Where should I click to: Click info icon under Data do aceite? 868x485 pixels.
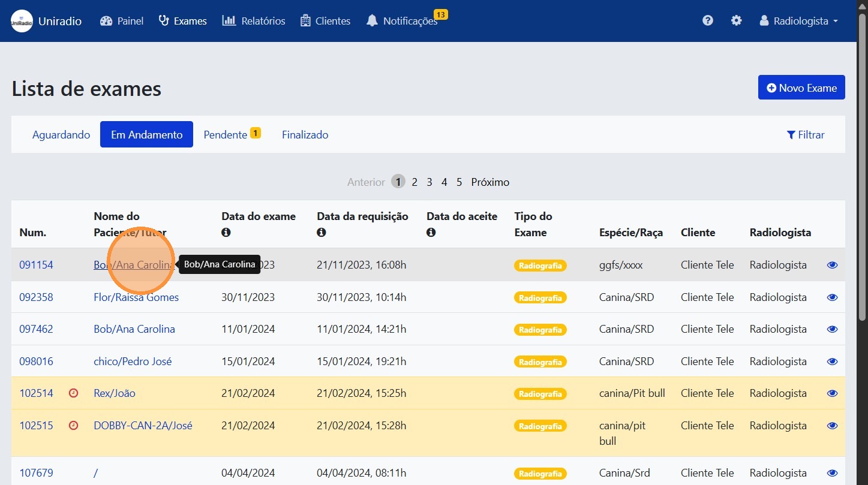pyautogui.click(x=431, y=233)
